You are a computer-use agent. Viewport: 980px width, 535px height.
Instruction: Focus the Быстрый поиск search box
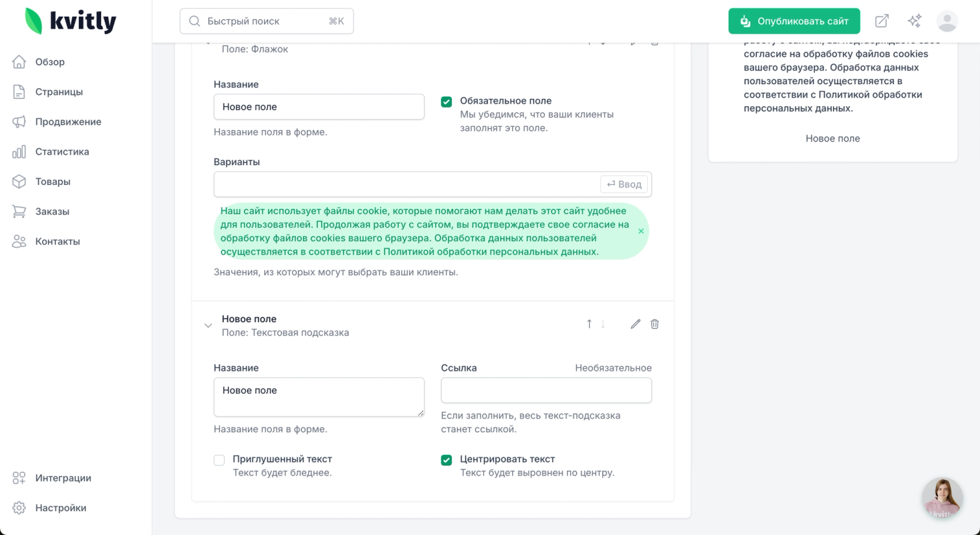266,21
